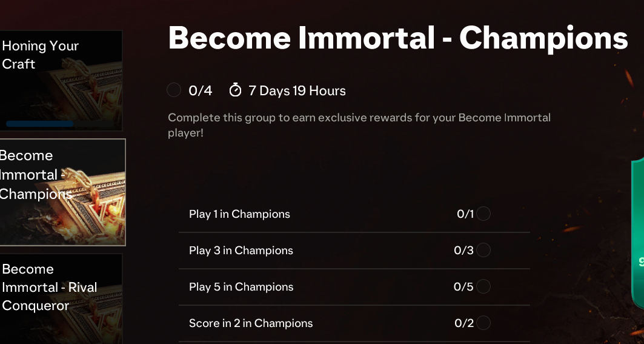Click the group completion circle beside 0/4
The width and height of the screenshot is (644, 344).
174,90
